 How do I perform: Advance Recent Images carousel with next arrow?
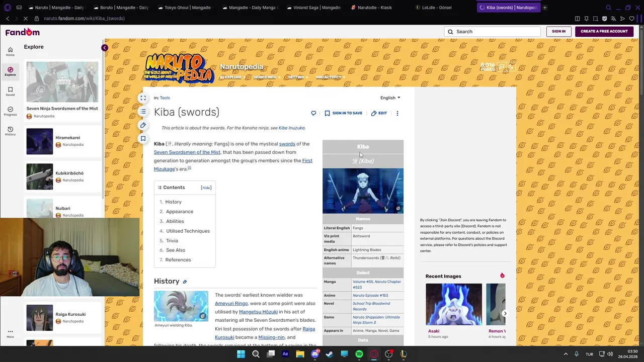(x=505, y=313)
